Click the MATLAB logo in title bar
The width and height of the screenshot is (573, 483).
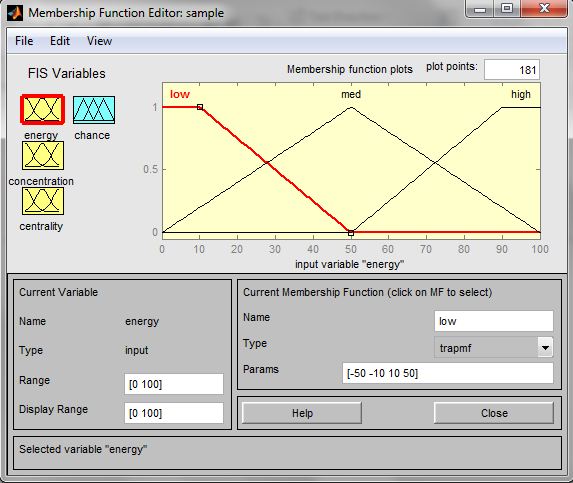[x=15, y=13]
